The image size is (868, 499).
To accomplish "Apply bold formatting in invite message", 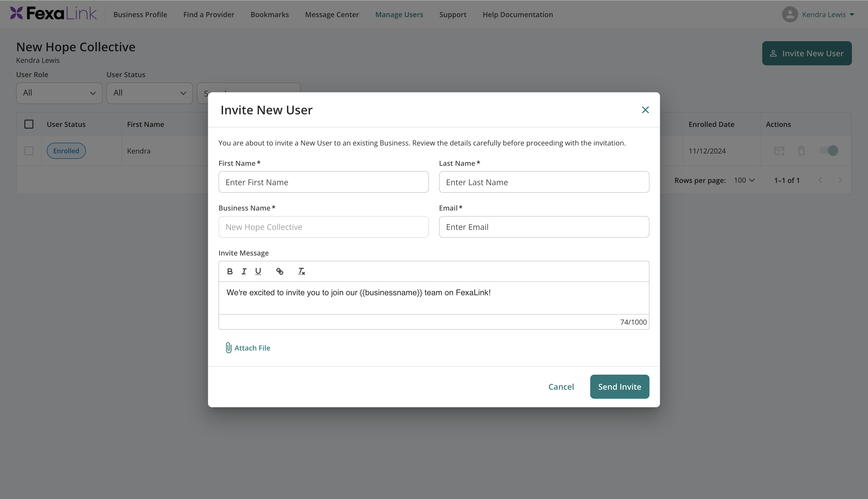I will click(x=230, y=271).
